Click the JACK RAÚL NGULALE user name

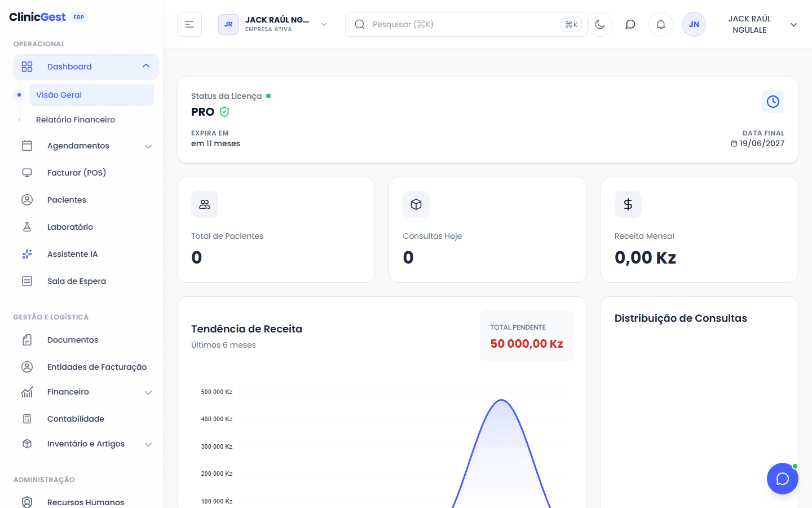(749, 24)
